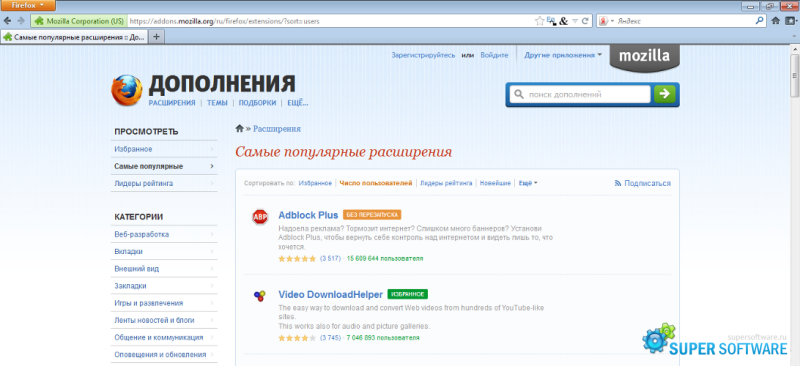
Task: Open Самые популярные in the sidebar
Action: pos(164,166)
